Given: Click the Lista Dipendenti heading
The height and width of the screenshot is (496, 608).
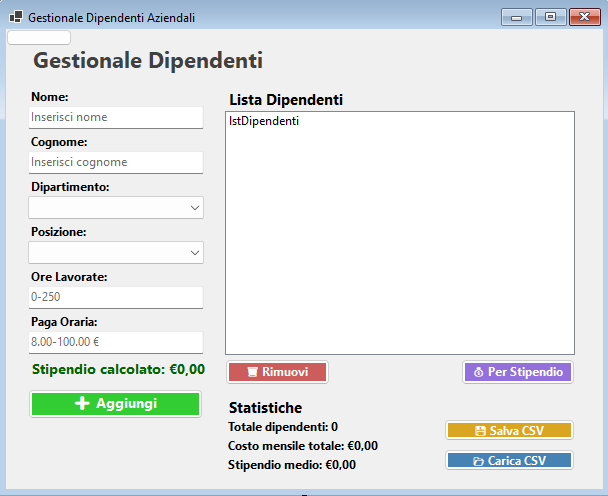Looking at the screenshot, I should 286,100.
